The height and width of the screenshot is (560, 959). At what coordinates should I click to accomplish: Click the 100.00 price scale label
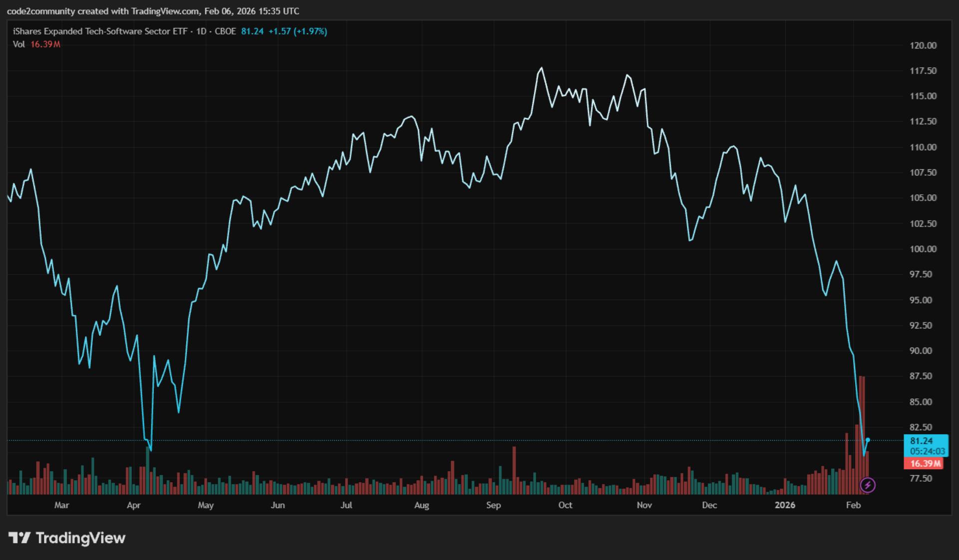(x=923, y=249)
